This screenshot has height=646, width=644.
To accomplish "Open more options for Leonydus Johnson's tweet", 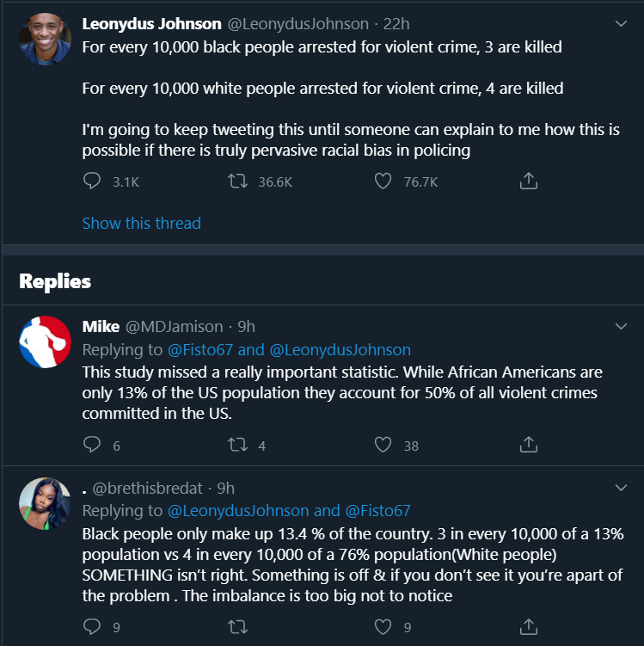I will pyautogui.click(x=621, y=23).
